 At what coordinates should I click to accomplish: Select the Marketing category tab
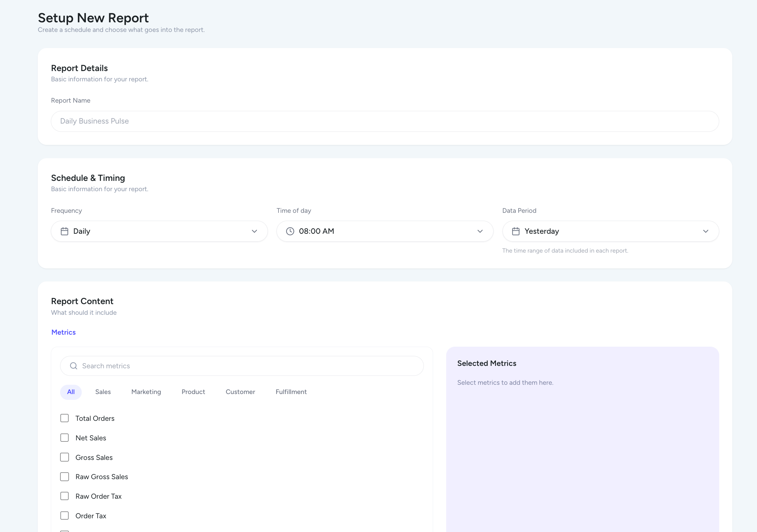pyautogui.click(x=146, y=392)
